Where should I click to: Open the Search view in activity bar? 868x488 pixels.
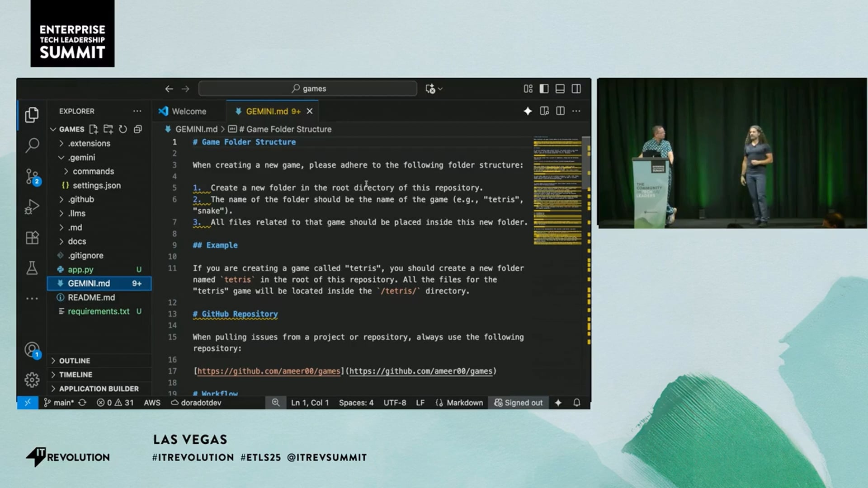coord(32,145)
